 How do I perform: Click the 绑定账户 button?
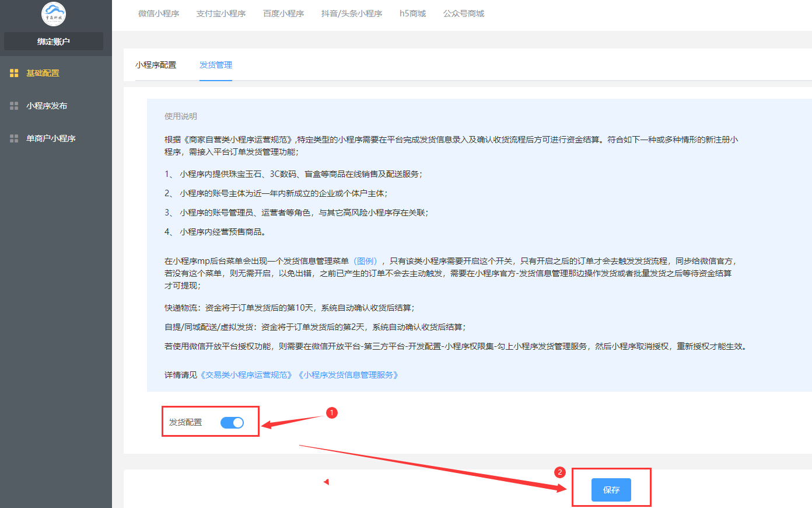point(54,41)
